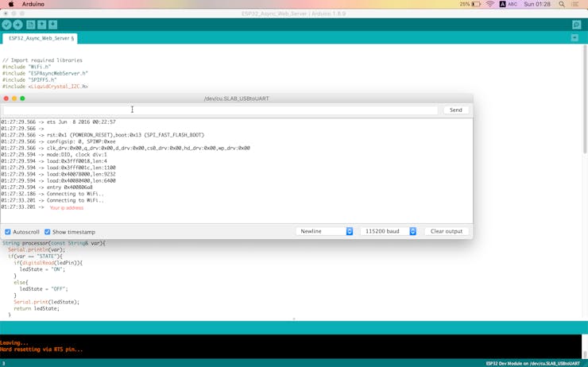Screen dimensions: 588x367
Task: Click the Send button
Action: [455, 110]
